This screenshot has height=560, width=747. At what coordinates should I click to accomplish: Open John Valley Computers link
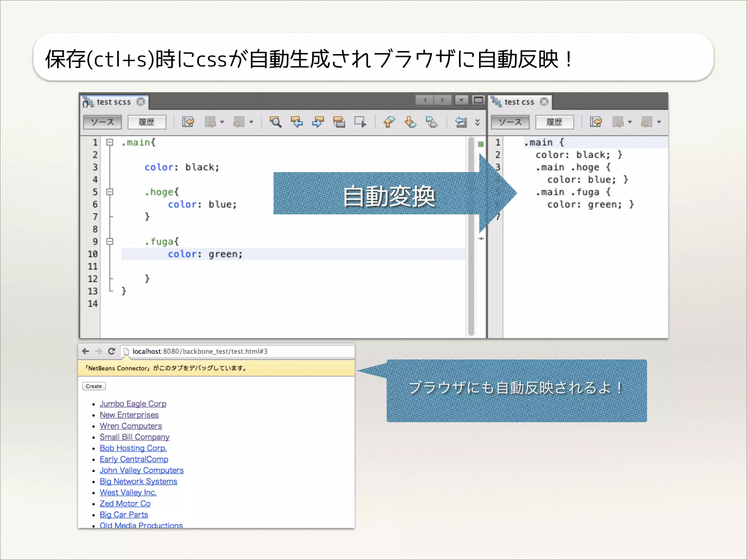tap(142, 470)
